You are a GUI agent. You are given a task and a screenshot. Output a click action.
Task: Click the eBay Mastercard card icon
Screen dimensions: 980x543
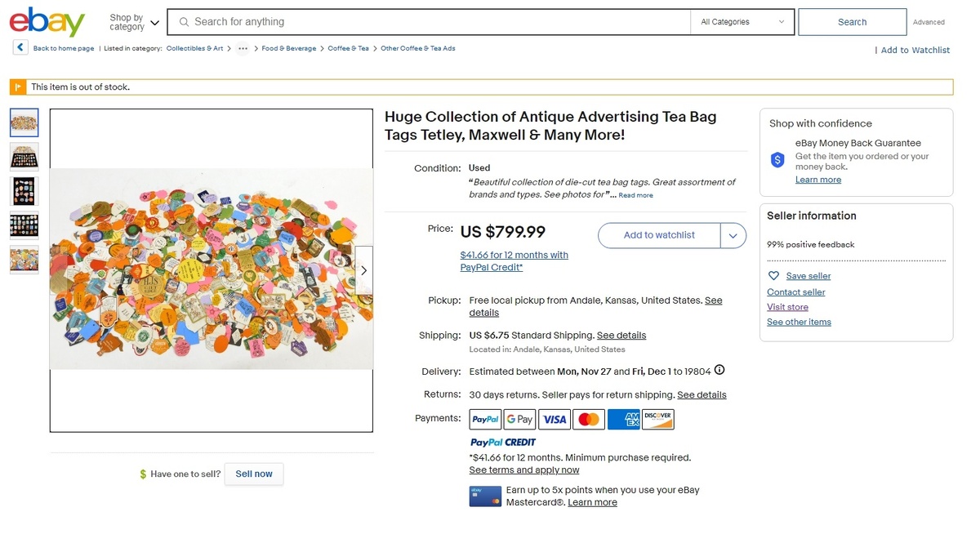coord(485,496)
